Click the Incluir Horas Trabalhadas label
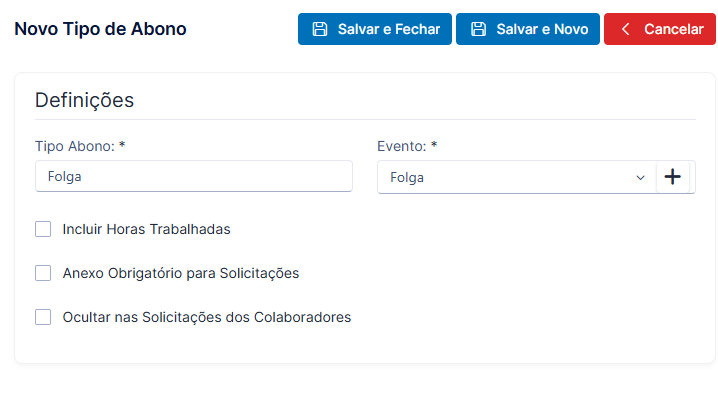 pyautogui.click(x=147, y=229)
